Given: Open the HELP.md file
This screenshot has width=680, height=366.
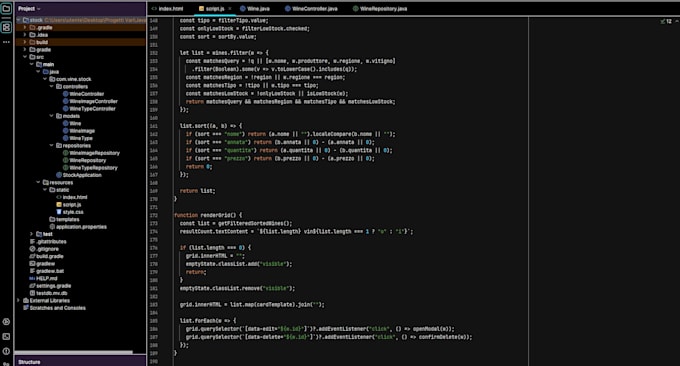Looking at the screenshot, I should click(x=43, y=278).
